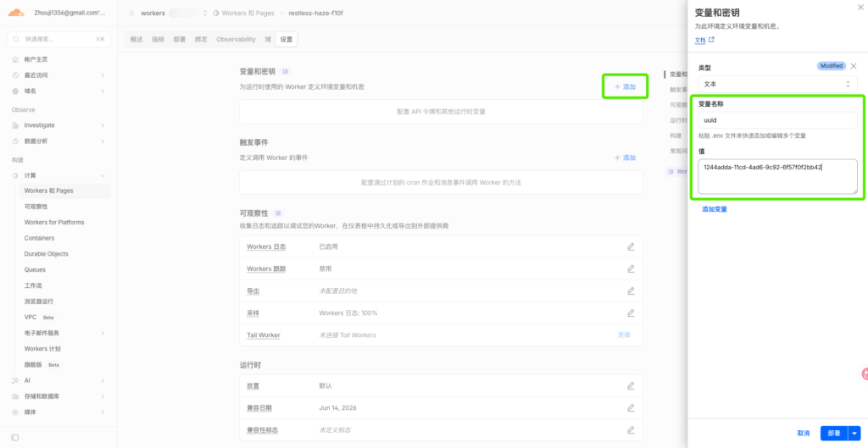The width and height of the screenshot is (868, 448).
Task: Edit 采样 row pencil icon
Action: tap(631, 313)
